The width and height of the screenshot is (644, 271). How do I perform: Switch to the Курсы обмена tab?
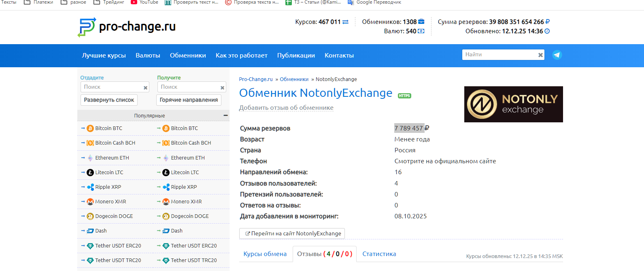point(265,254)
